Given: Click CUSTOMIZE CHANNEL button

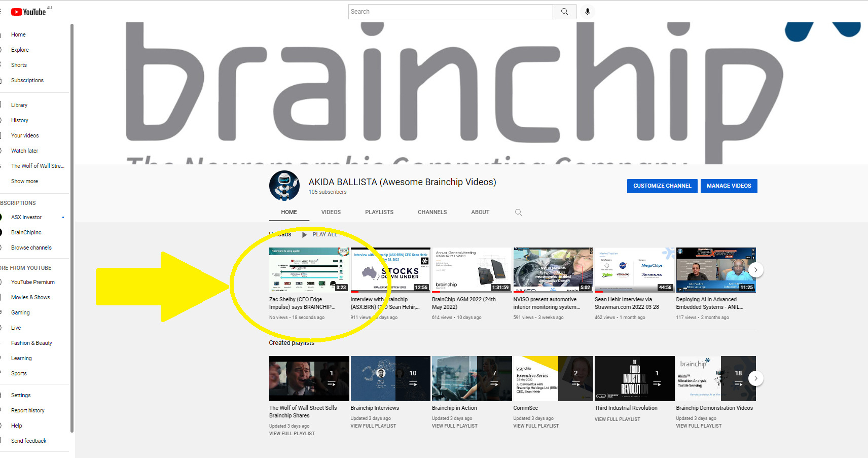Looking at the screenshot, I should click(662, 186).
